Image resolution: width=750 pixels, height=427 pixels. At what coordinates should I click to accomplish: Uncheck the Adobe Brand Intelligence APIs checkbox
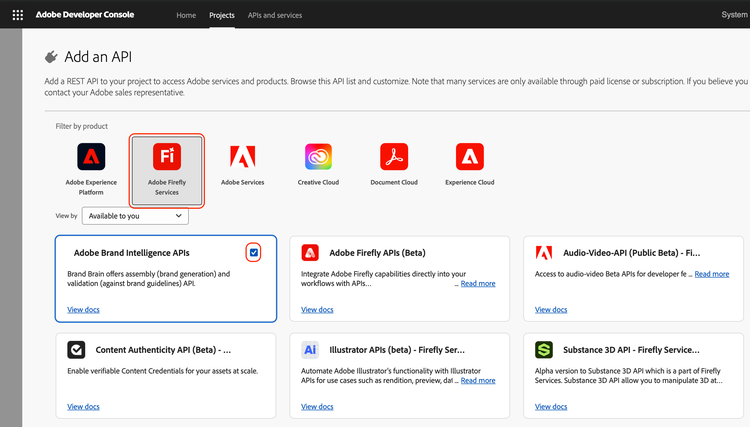[254, 252]
